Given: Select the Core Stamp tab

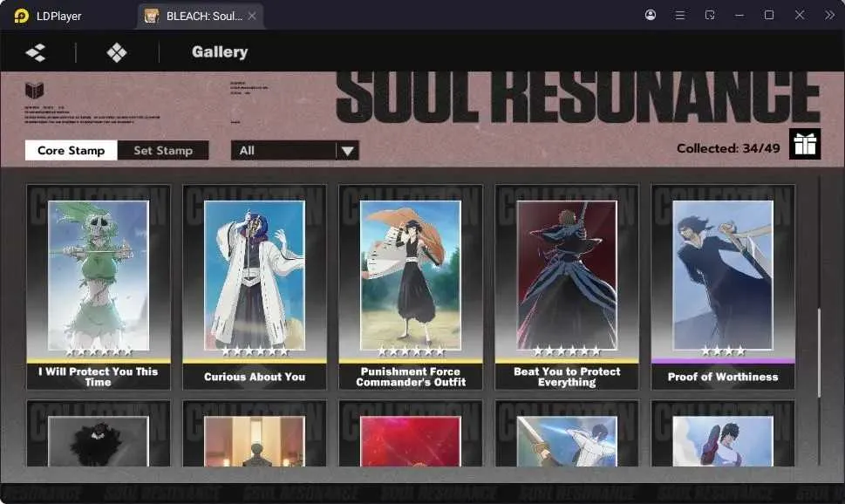Looking at the screenshot, I should click(x=72, y=150).
